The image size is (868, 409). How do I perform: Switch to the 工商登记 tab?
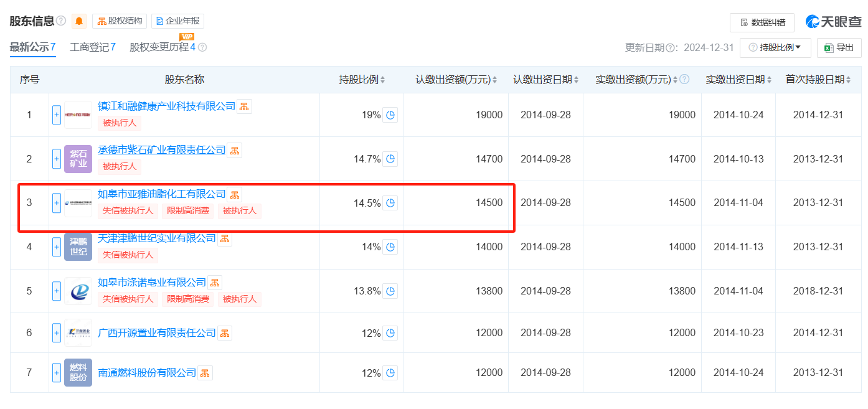[93, 47]
